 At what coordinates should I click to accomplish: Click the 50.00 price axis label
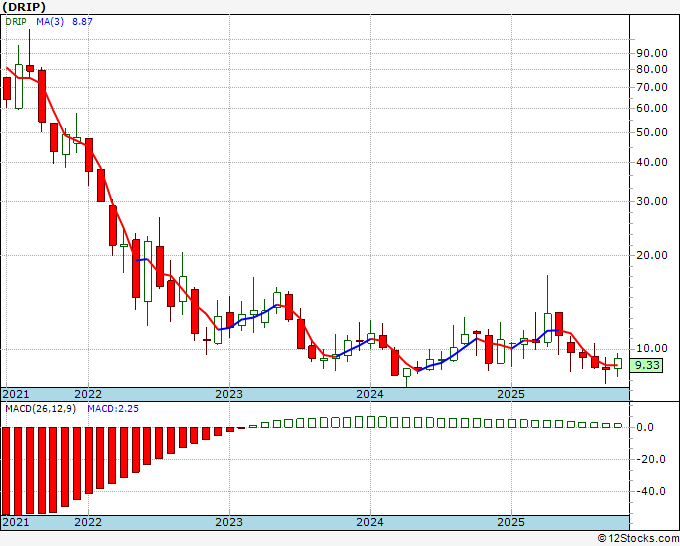tap(652, 132)
